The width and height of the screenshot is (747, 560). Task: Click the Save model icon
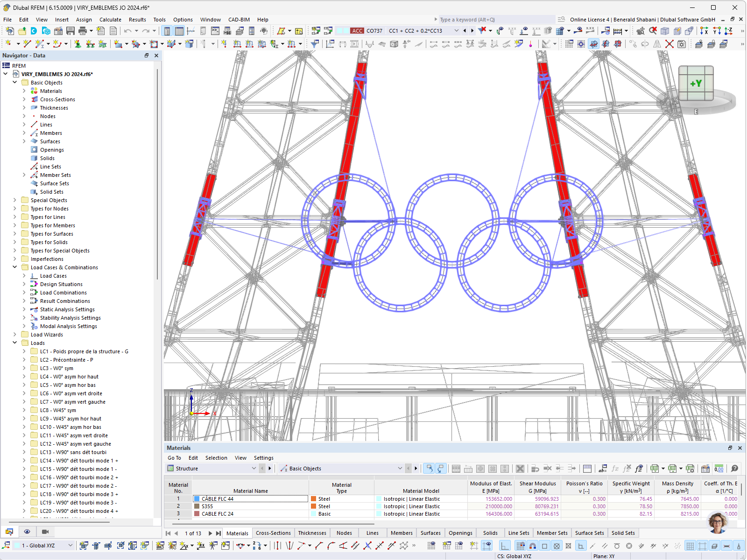point(70,31)
